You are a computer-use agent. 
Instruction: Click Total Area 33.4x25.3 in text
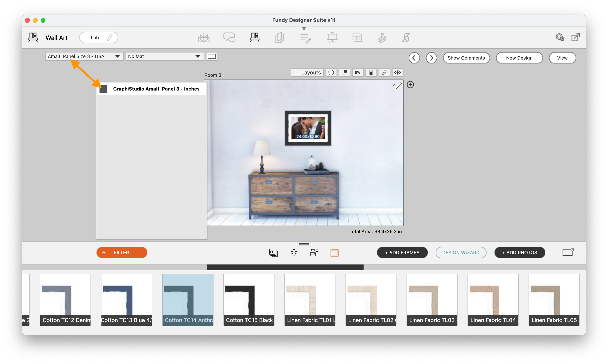[x=375, y=231]
